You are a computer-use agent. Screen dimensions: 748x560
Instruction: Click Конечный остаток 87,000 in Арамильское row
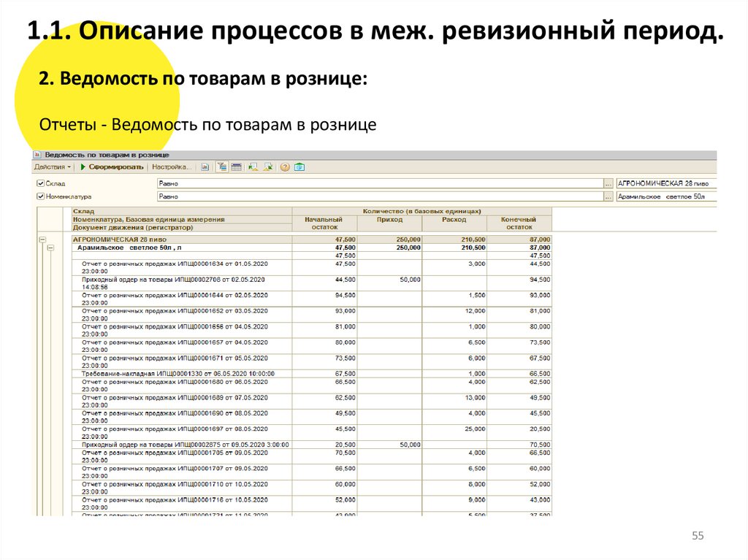click(540, 248)
